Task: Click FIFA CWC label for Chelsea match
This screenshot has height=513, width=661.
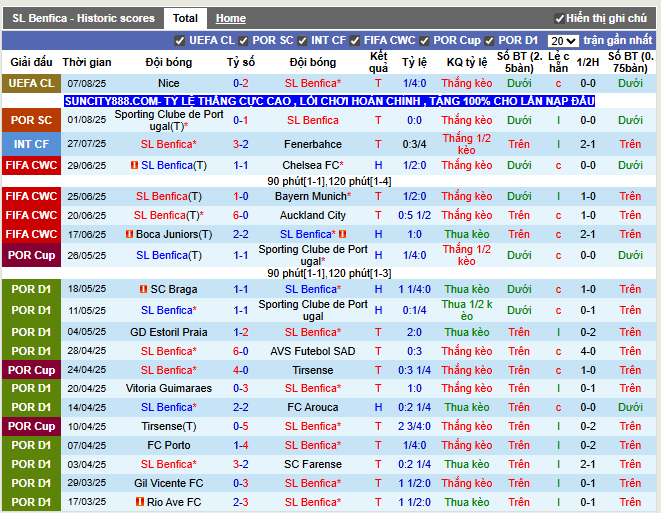Action: point(32,165)
